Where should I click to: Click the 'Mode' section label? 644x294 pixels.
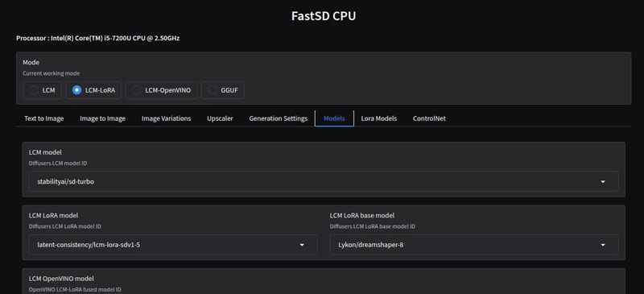tap(31, 63)
